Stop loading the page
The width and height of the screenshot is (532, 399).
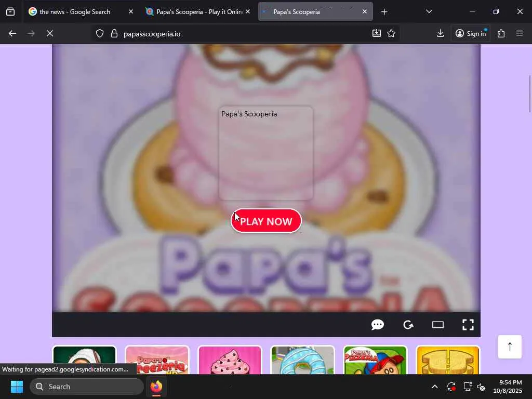point(49,34)
